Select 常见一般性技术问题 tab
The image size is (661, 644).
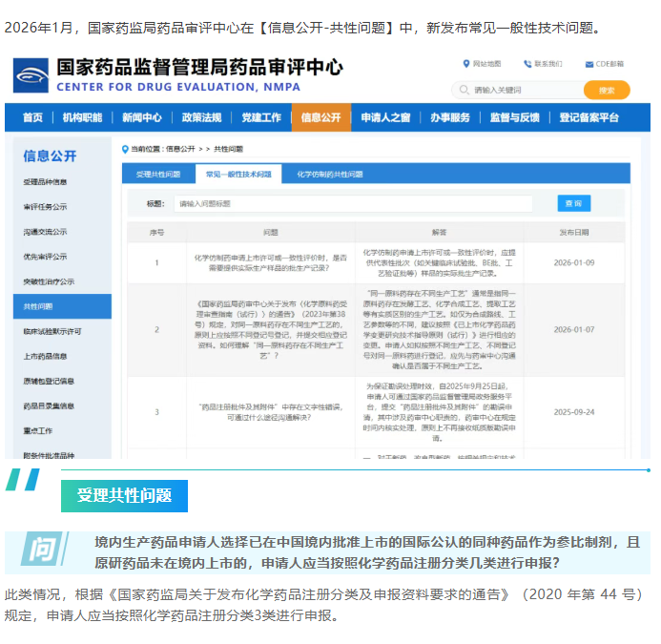click(x=238, y=175)
